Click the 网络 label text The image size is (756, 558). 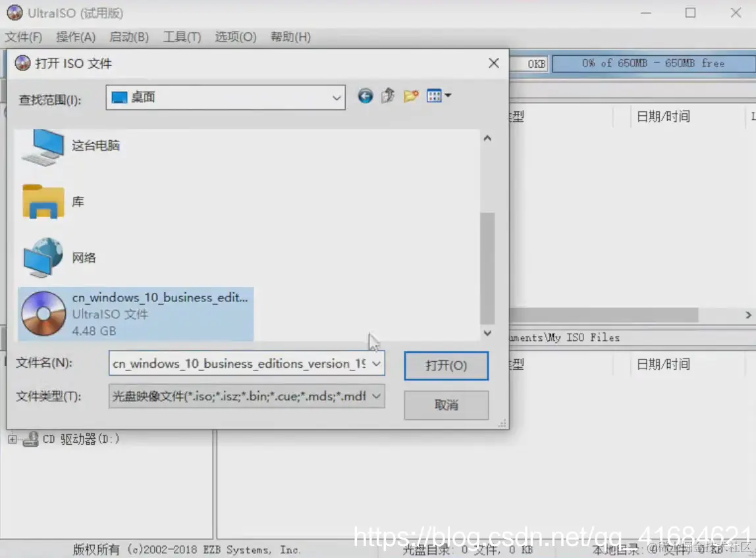coord(84,258)
